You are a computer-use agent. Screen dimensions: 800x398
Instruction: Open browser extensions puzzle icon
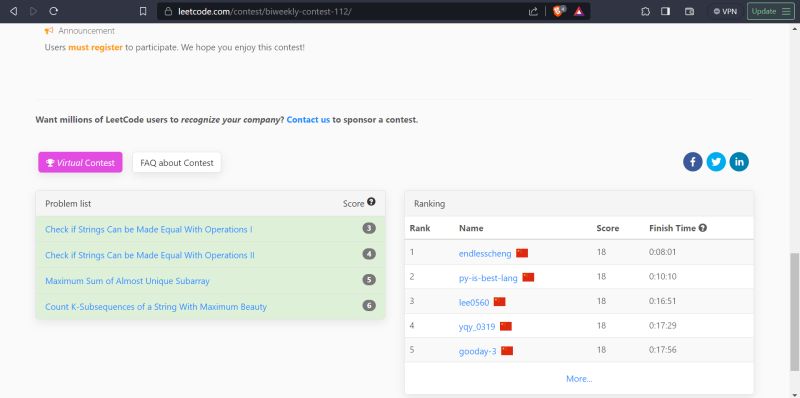pos(645,11)
